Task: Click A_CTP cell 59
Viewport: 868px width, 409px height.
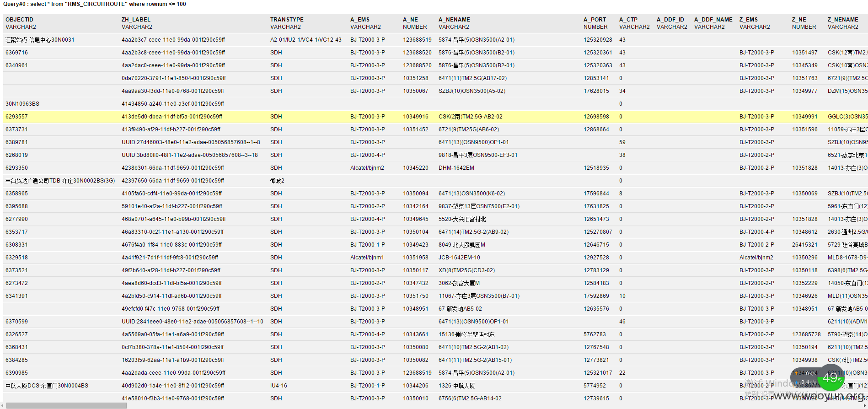Action: 622,142
